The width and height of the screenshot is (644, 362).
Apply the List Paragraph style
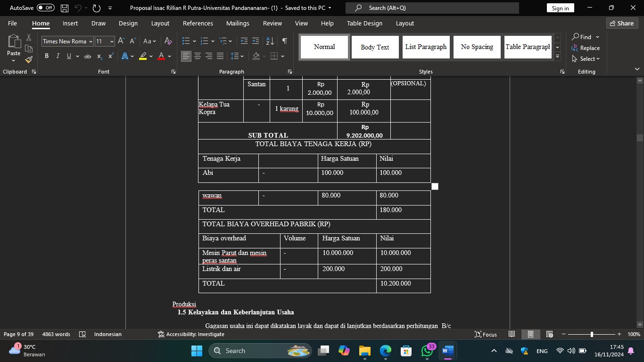tap(426, 47)
